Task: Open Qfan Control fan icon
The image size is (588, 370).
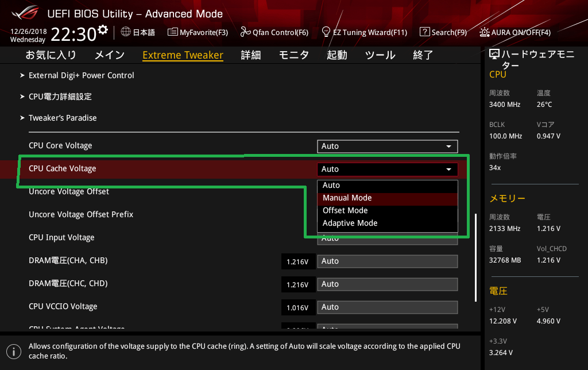Action: click(x=245, y=32)
